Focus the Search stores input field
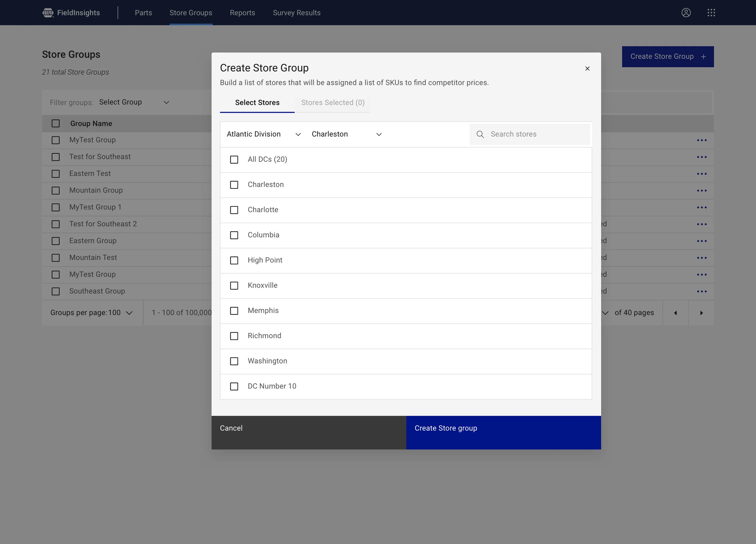756x544 pixels. [537, 134]
